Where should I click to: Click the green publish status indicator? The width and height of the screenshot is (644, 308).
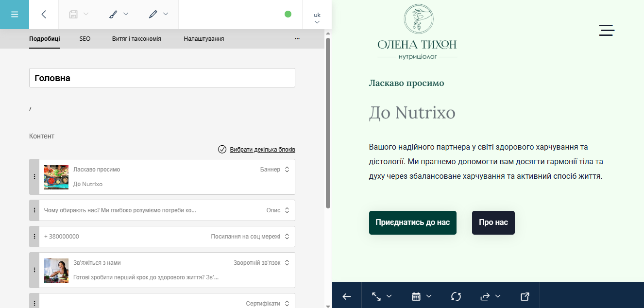[x=288, y=14]
